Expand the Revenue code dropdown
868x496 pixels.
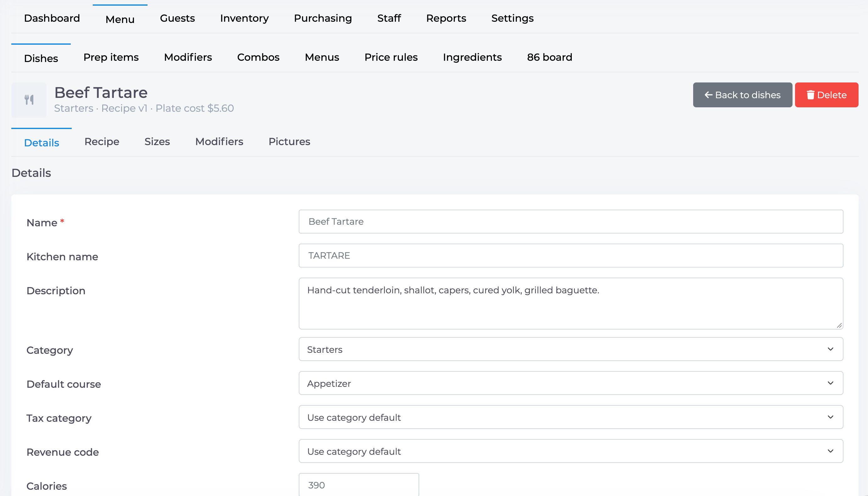click(x=571, y=451)
